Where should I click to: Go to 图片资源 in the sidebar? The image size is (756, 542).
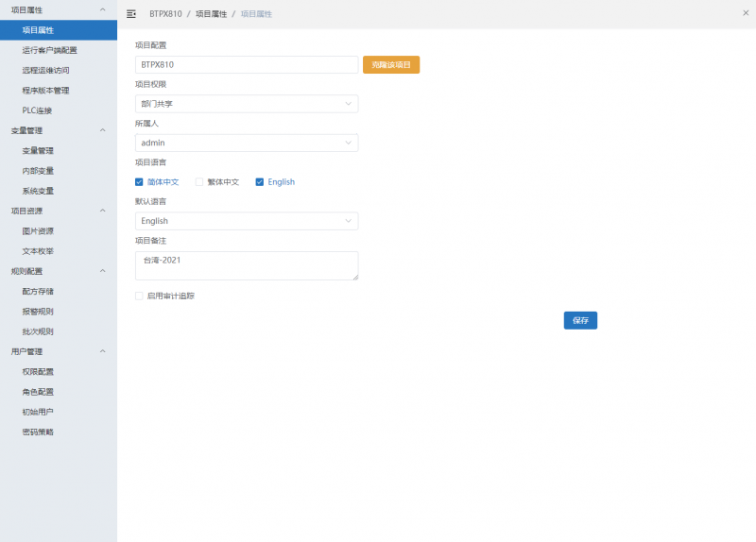click(38, 231)
